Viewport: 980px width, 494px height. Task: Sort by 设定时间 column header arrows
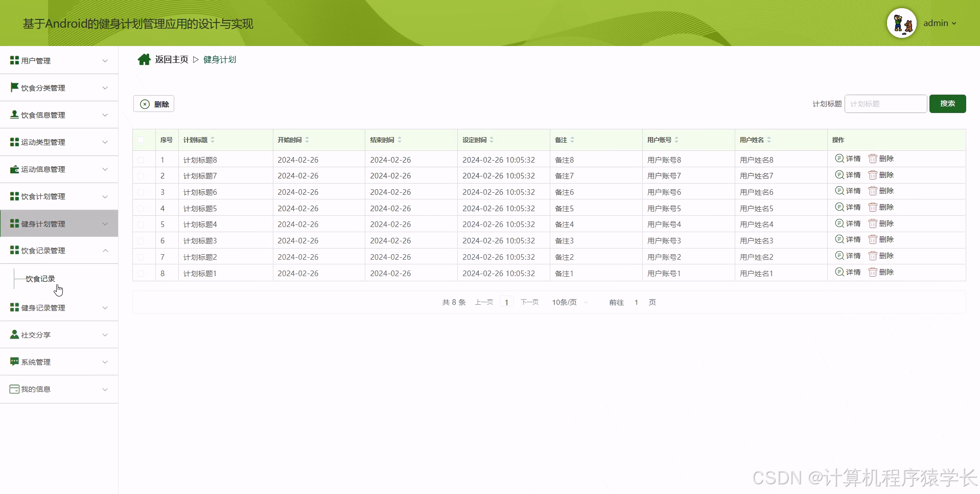(x=492, y=140)
